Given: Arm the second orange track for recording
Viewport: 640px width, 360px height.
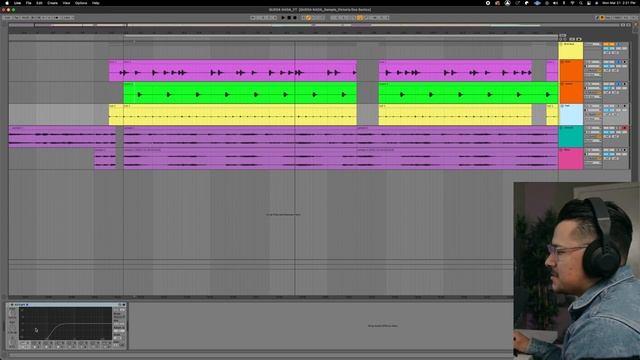Looking at the screenshot, I should click(x=624, y=84).
